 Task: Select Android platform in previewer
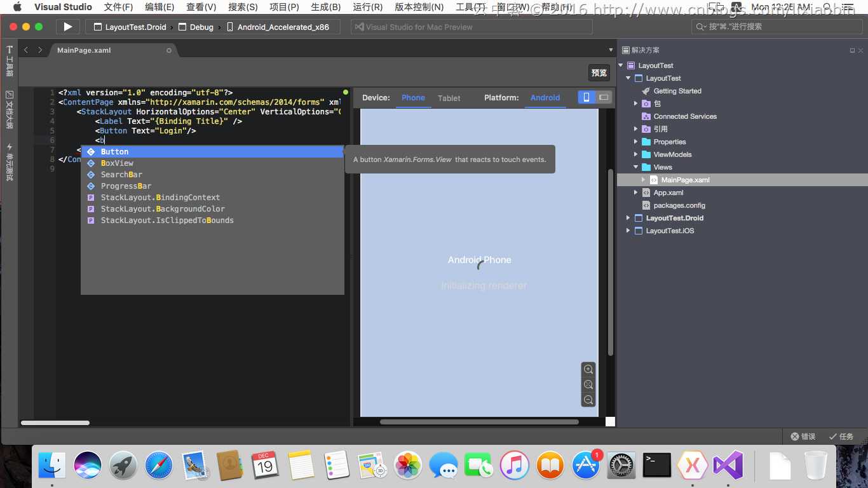click(x=545, y=98)
